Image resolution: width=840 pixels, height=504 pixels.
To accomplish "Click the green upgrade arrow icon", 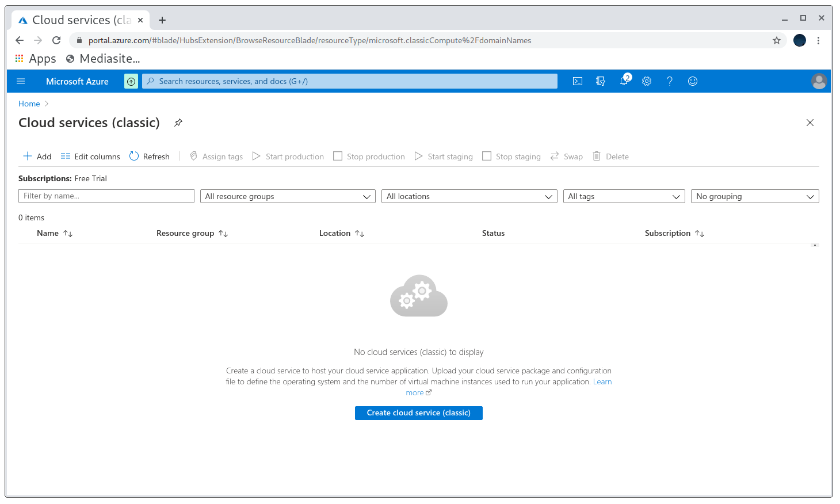I will [x=131, y=81].
